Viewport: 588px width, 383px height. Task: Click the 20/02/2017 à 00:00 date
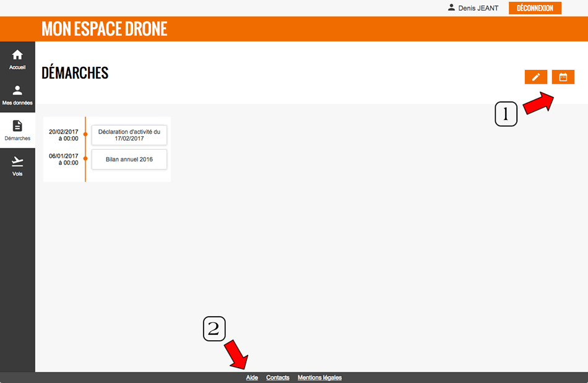tap(63, 135)
